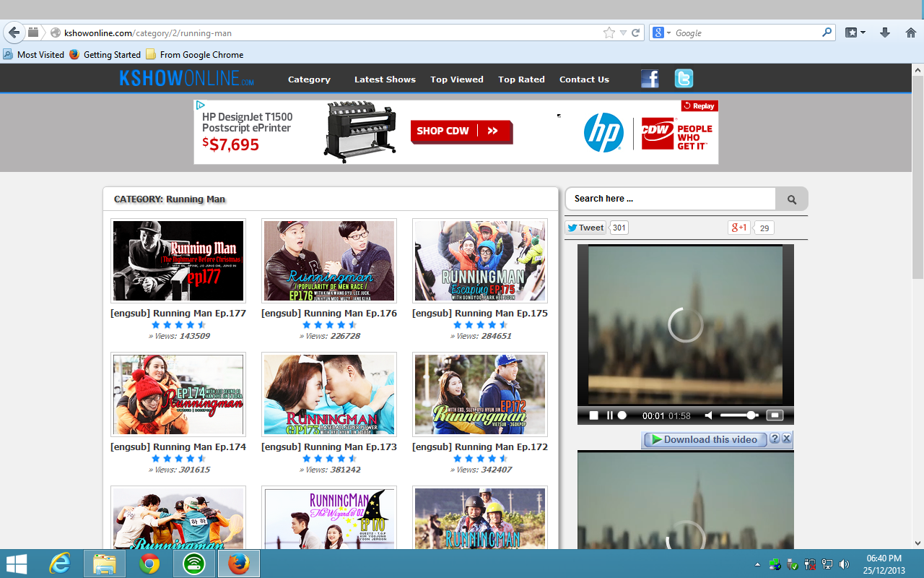Rate Running Man Ep.173 with stars
The height and width of the screenshot is (578, 924).
[x=329, y=459]
